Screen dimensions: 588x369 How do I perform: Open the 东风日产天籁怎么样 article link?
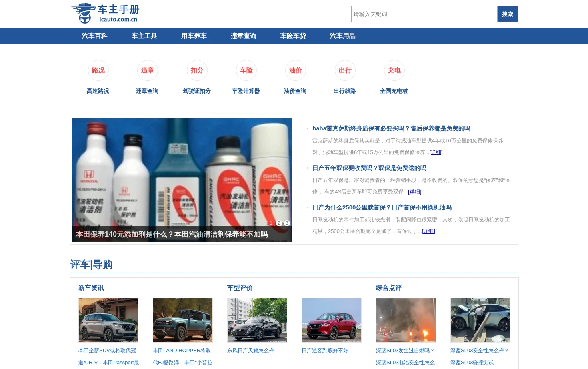pos(250,351)
